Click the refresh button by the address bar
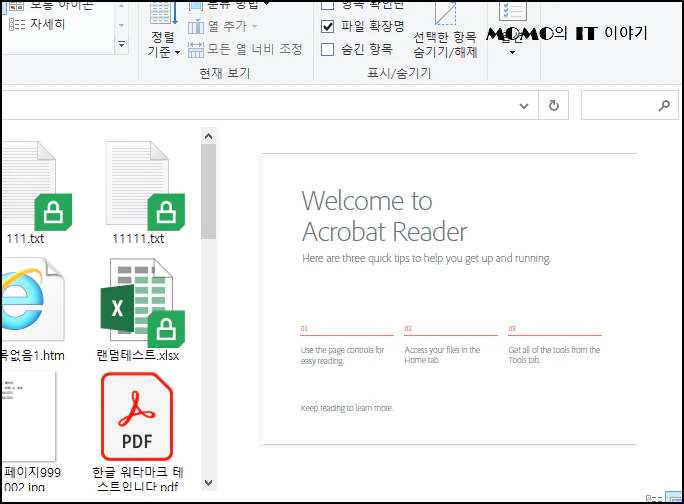Viewport: 684px width, 504px height. click(554, 105)
